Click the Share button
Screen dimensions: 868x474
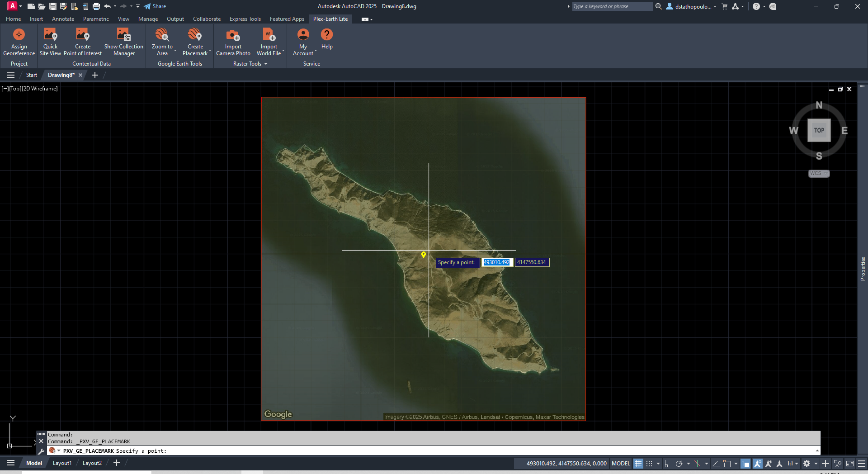coord(155,6)
